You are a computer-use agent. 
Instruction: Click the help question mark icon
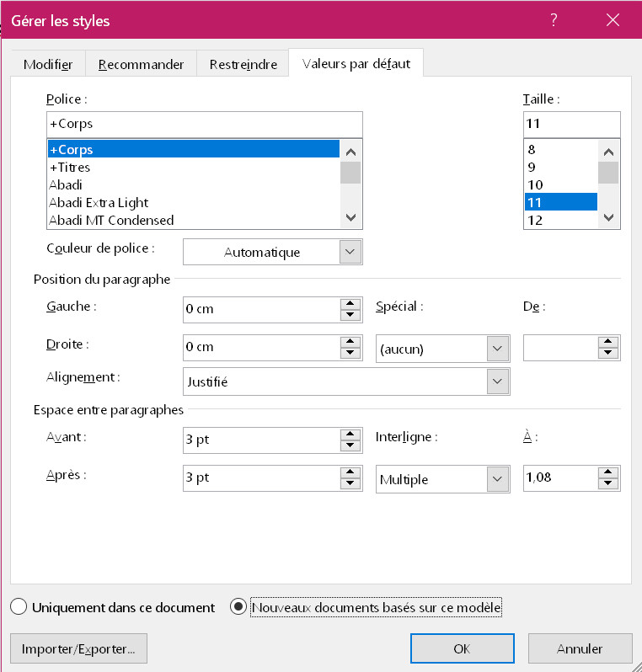pyautogui.click(x=554, y=20)
